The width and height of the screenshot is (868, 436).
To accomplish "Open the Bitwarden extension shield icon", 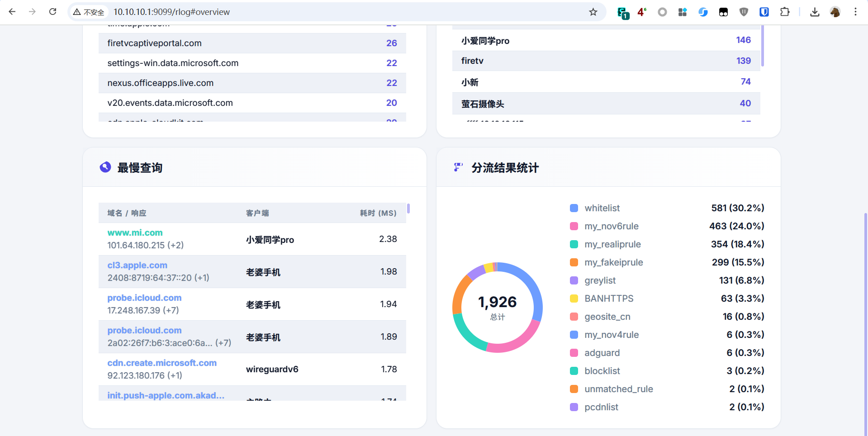I will [764, 12].
